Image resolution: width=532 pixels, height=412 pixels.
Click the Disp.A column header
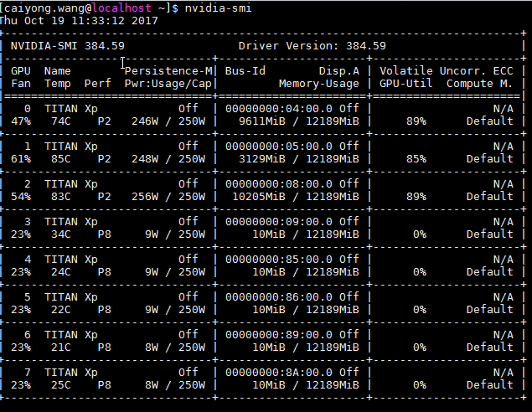pyautogui.click(x=339, y=71)
